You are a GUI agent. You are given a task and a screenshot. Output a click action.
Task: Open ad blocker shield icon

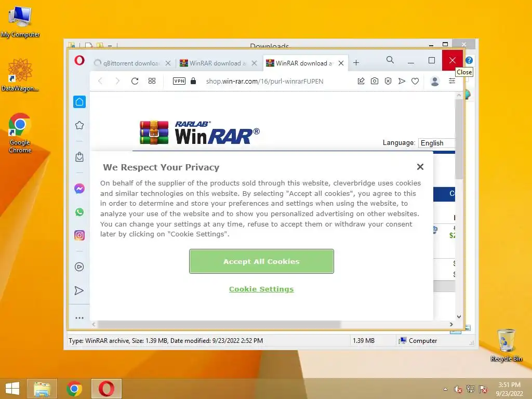[x=388, y=81]
